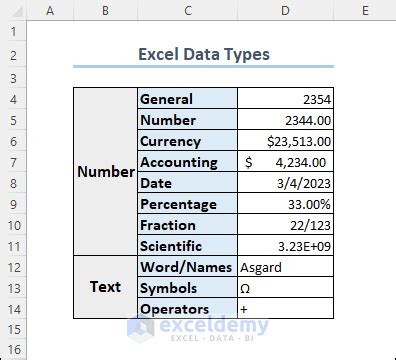Select the accounting value 4,234.00 cell
Viewport: 396px width, 360px height.
pos(286,162)
